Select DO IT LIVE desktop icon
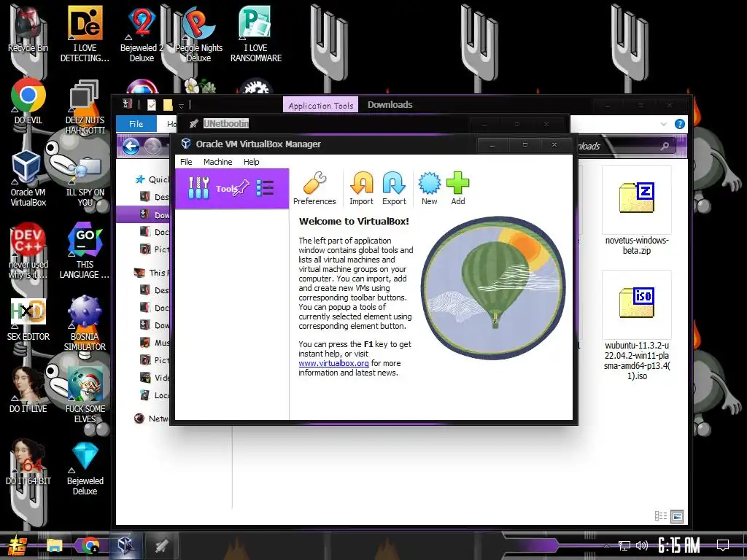 (x=28, y=391)
